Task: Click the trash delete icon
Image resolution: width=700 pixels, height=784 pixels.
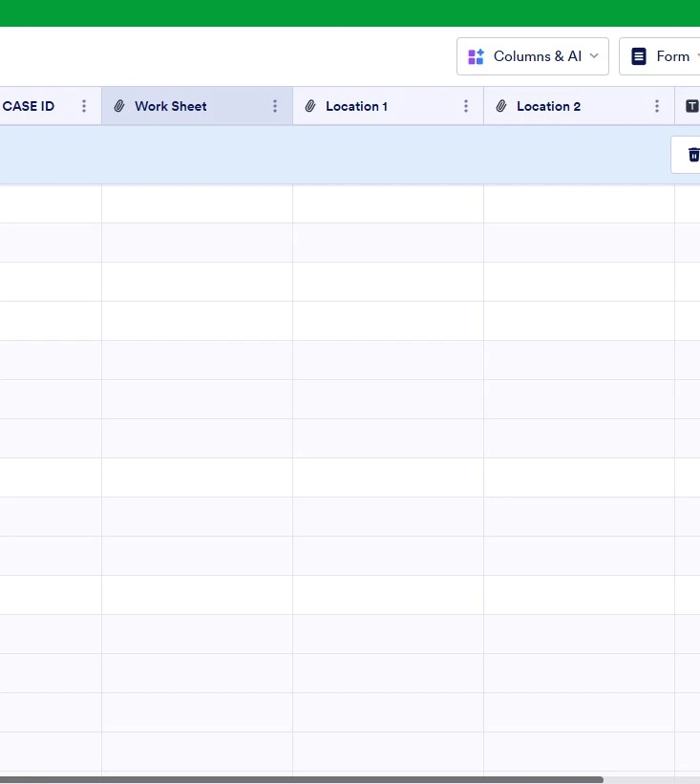Action: click(693, 155)
